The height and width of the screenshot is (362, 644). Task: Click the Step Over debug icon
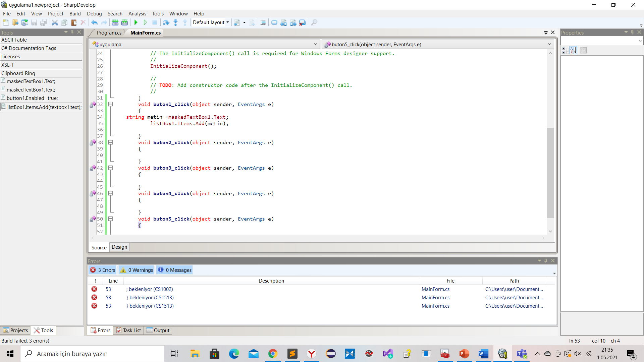coord(166,22)
